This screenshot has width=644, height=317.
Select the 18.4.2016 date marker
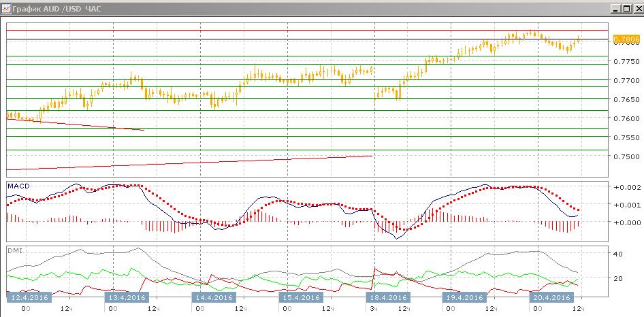click(x=389, y=297)
